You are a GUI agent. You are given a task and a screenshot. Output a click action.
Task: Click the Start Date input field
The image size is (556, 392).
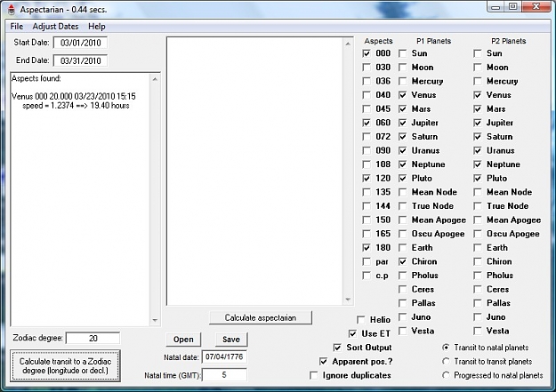[x=80, y=43]
